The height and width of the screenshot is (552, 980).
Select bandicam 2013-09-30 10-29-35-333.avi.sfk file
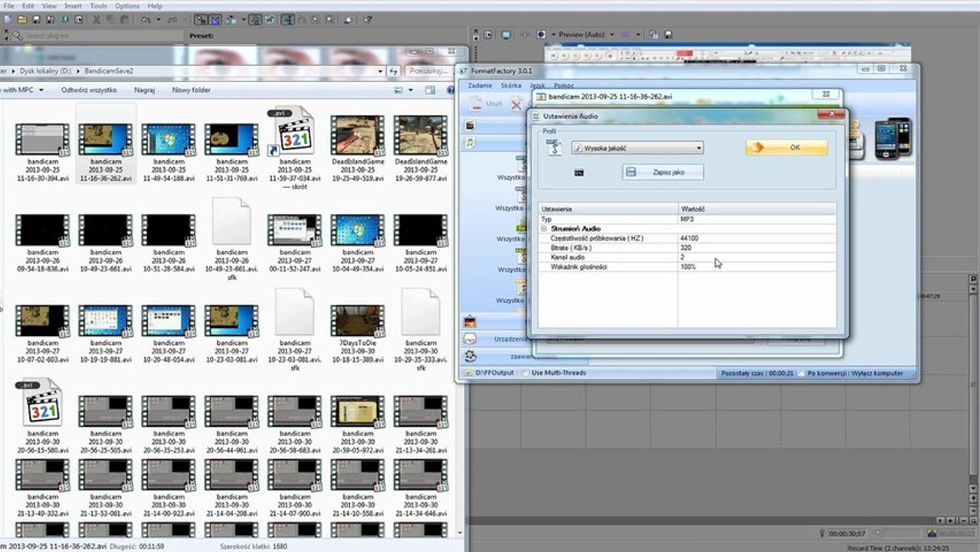[x=420, y=312]
